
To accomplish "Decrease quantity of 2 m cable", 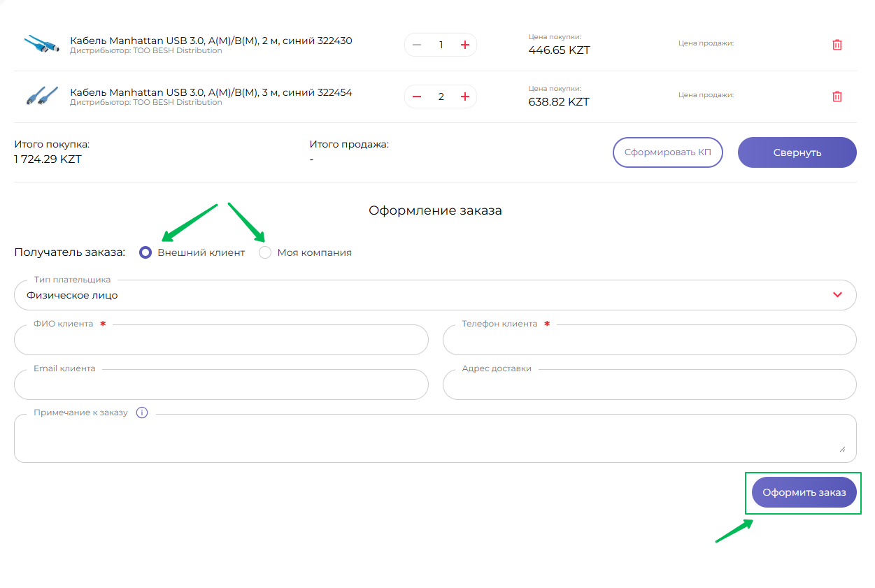I will coord(417,45).
